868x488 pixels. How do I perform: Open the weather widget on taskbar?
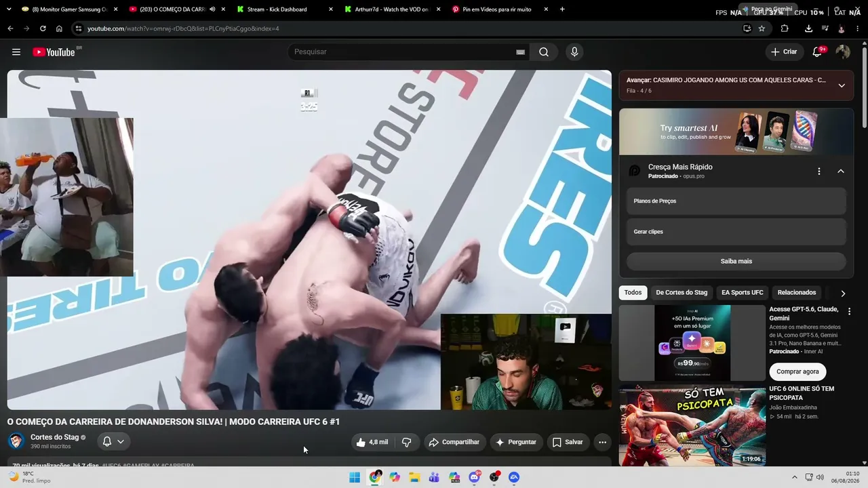(30, 477)
